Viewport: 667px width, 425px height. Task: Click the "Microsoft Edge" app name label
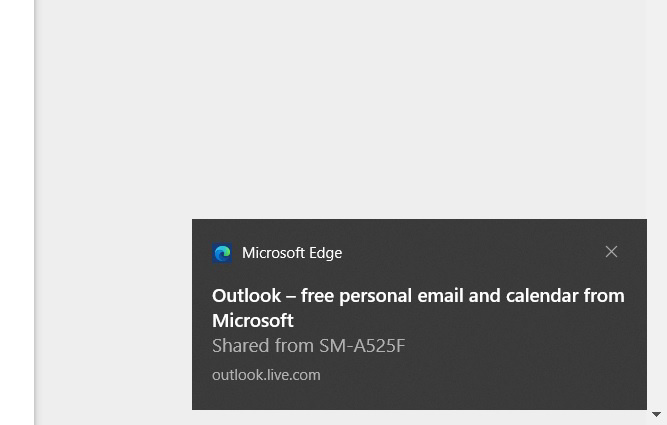pos(292,254)
